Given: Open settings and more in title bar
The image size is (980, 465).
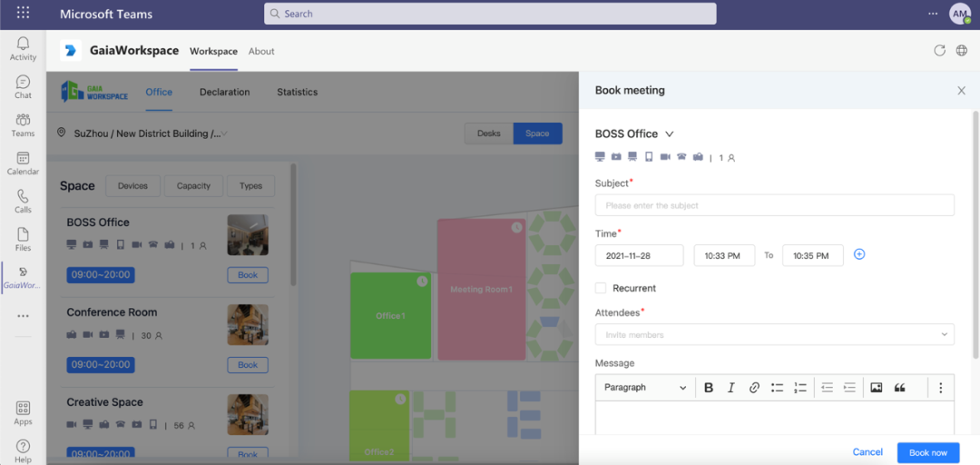Looking at the screenshot, I should [933, 13].
